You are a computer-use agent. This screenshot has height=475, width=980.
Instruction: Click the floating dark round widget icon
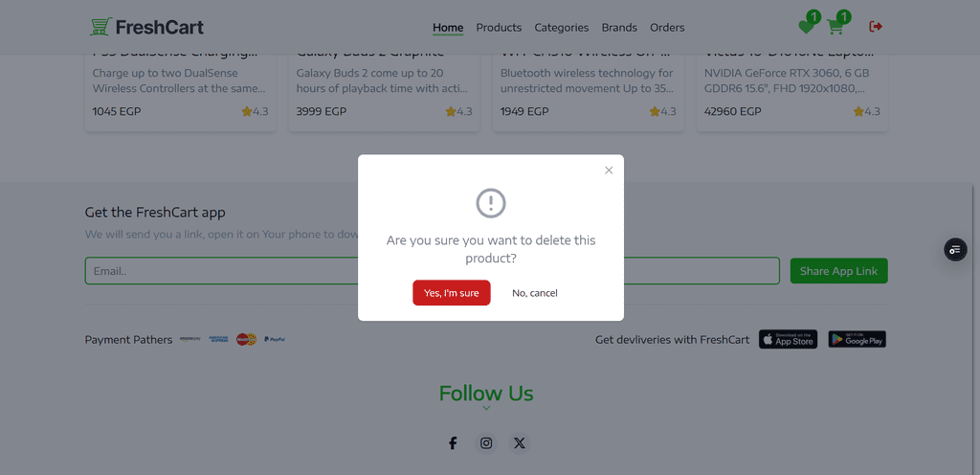(955, 250)
